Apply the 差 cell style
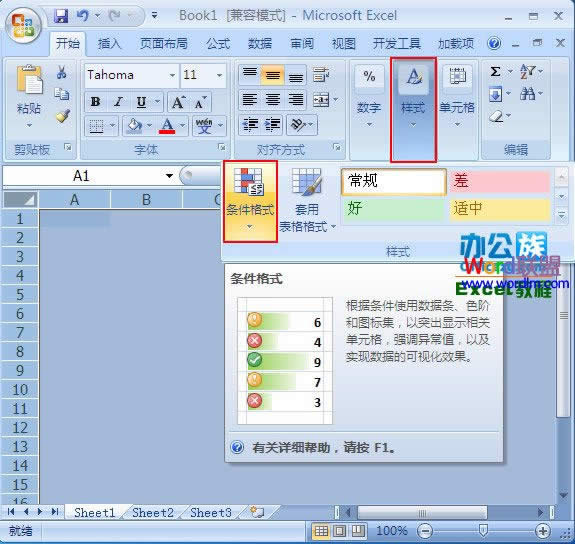The image size is (575, 544). pyautogui.click(x=500, y=181)
